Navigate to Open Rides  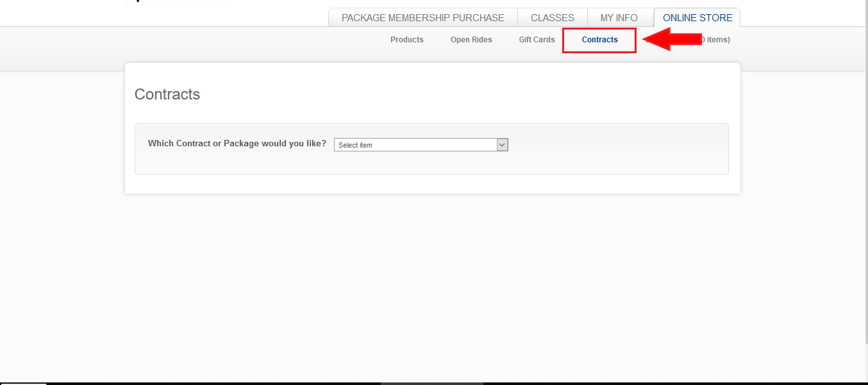[x=471, y=40]
